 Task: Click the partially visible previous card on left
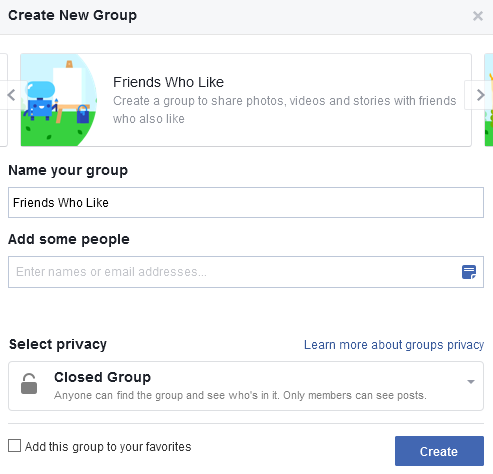(4, 100)
